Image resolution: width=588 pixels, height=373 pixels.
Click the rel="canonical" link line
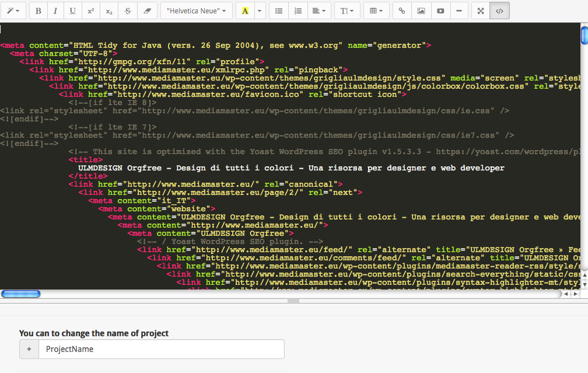tap(205, 184)
